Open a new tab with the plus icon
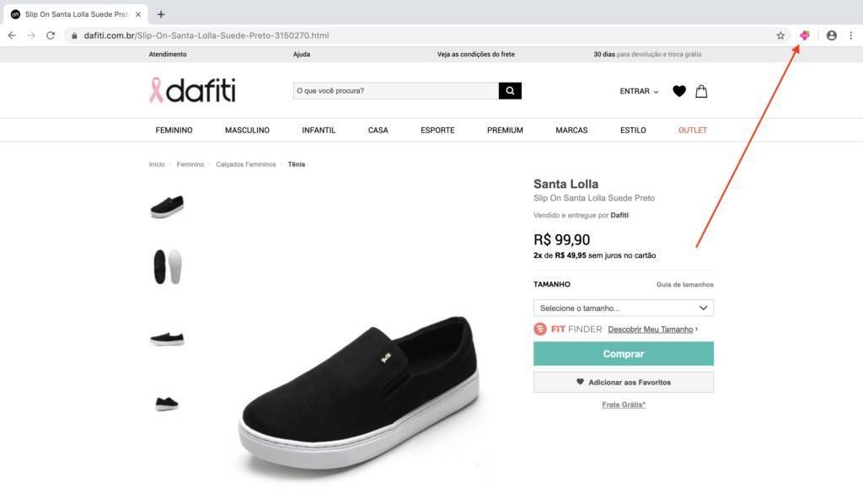 pos(161,14)
